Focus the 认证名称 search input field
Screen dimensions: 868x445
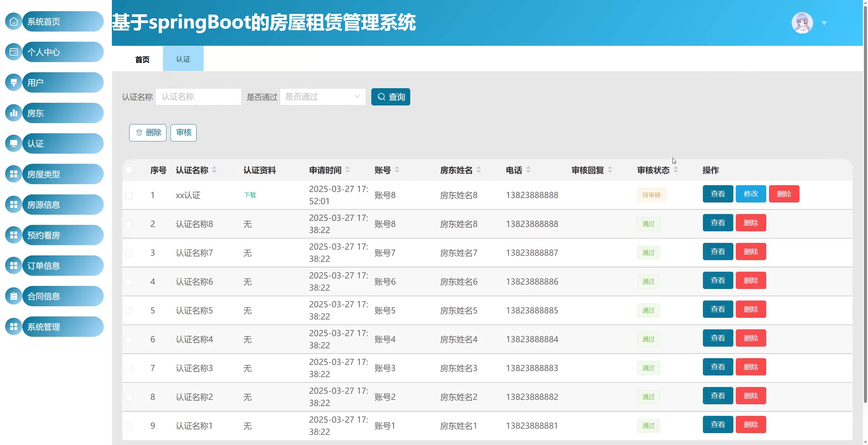pos(198,97)
